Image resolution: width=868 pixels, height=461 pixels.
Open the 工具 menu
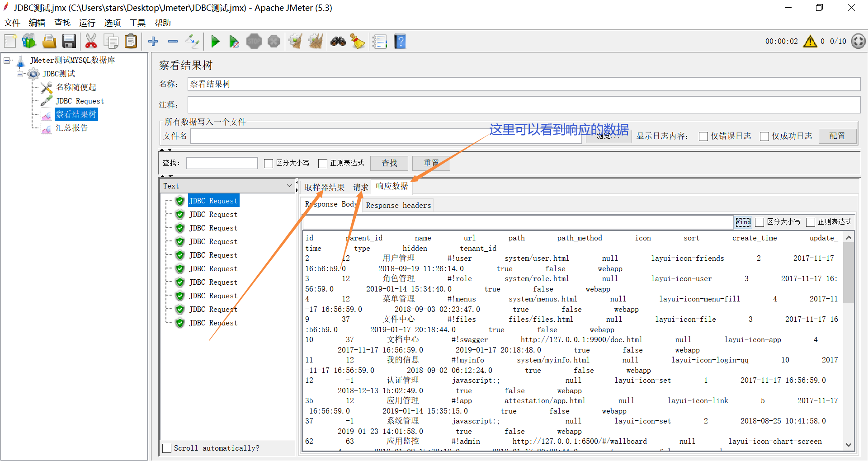pos(137,23)
